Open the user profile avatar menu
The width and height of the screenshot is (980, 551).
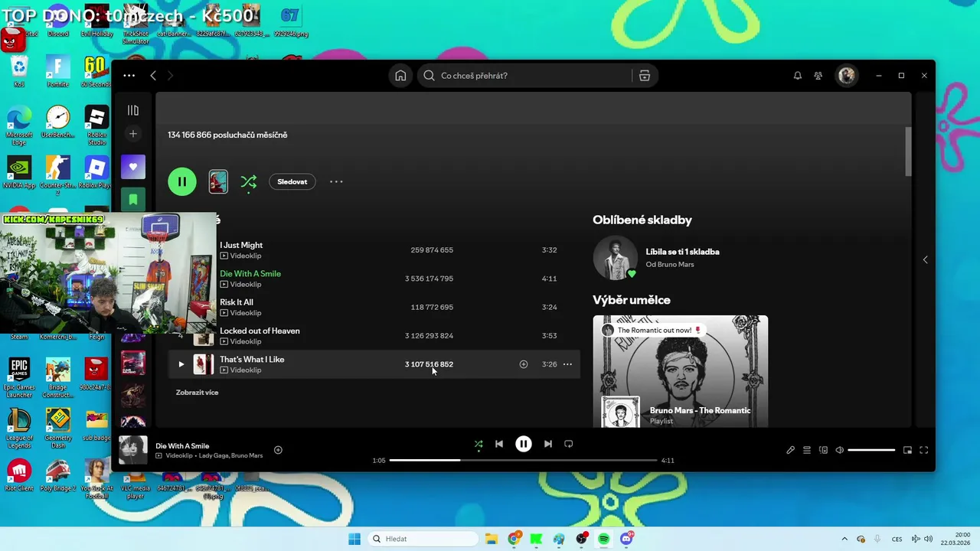tap(846, 76)
